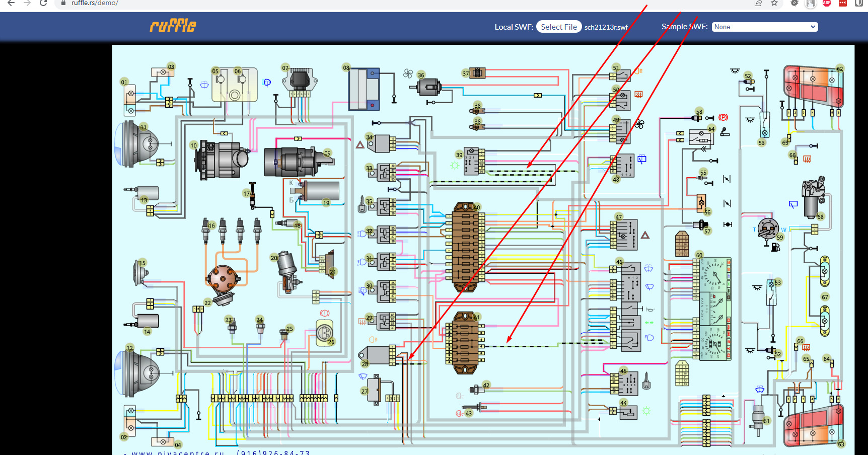The height and width of the screenshot is (455, 868).
Task: Click the upper fuse block labeled 40
Action: pos(466,247)
